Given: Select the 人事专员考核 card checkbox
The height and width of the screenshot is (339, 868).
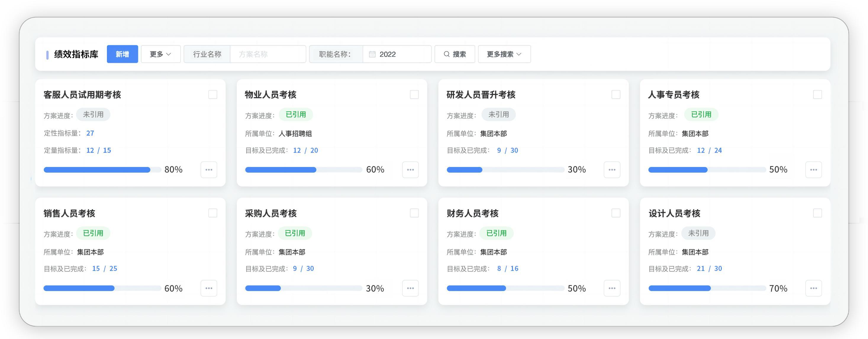Looking at the screenshot, I should click(x=817, y=94).
